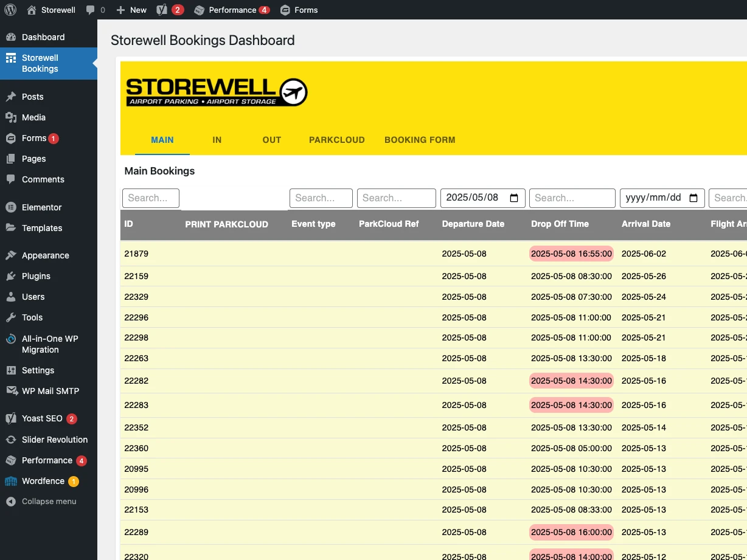
Task: Click drop off time 2025-05-08 16:00:00
Action: pyautogui.click(x=571, y=532)
